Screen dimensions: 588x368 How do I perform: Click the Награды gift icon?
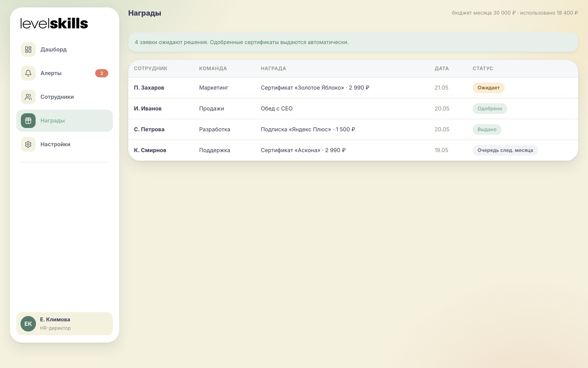[x=28, y=121]
